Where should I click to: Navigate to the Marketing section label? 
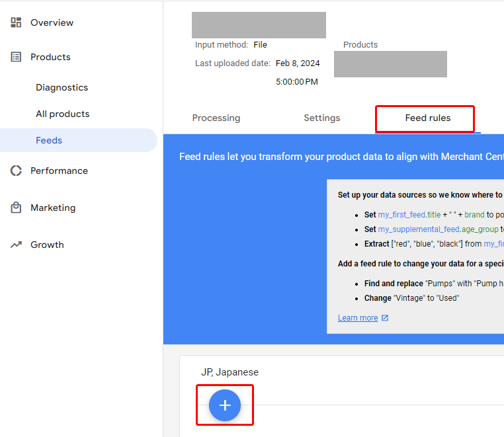pos(53,208)
